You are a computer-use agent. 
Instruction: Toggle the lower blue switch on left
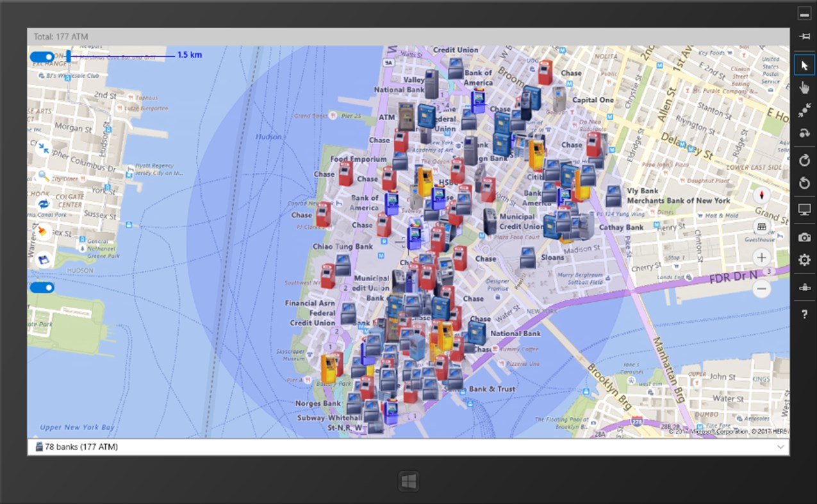point(42,288)
